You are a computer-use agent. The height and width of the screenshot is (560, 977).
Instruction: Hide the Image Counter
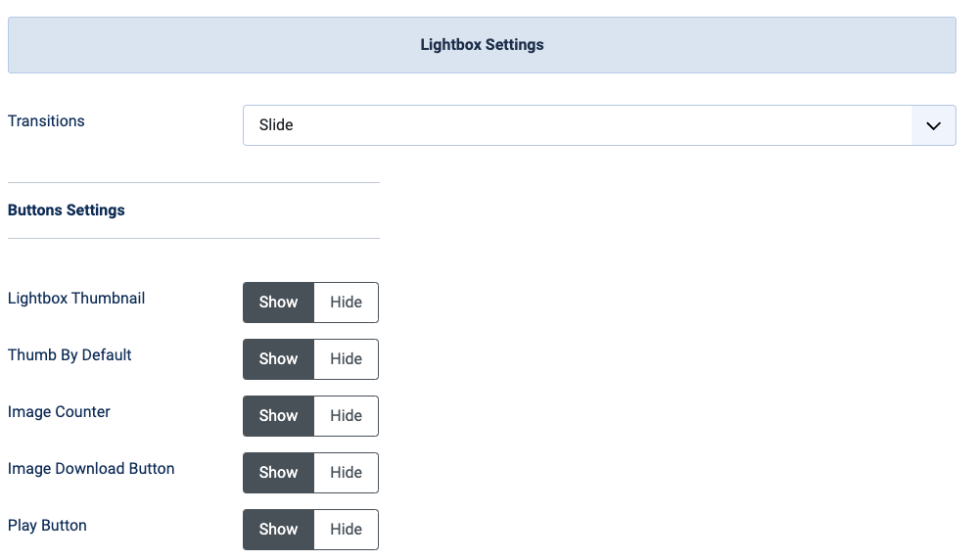pos(346,416)
